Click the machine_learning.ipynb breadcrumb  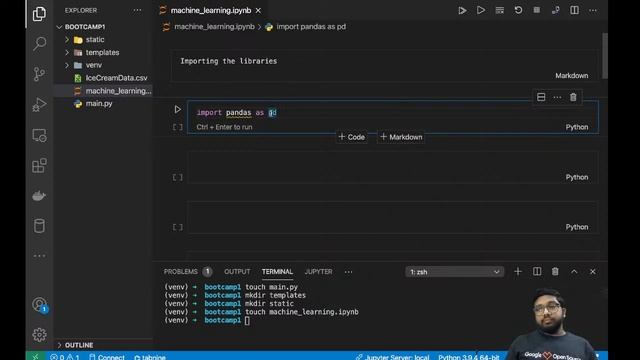tap(214, 27)
